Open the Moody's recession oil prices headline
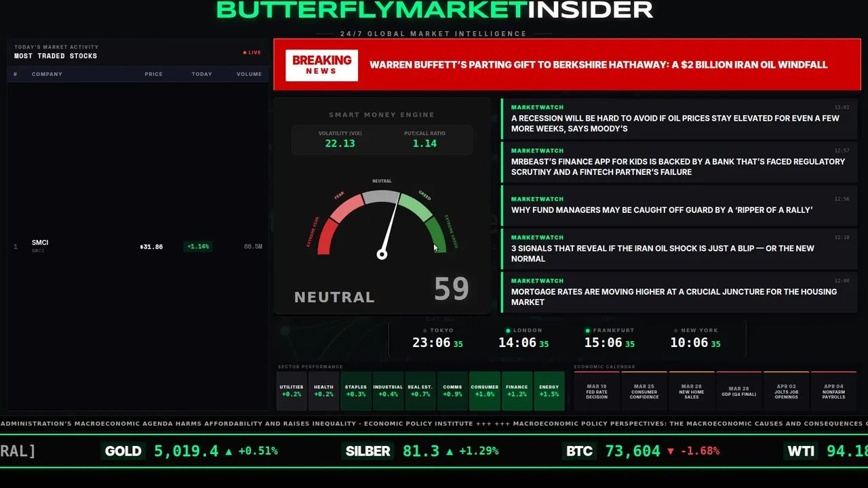Screen dimensions: 868x488 679,119
